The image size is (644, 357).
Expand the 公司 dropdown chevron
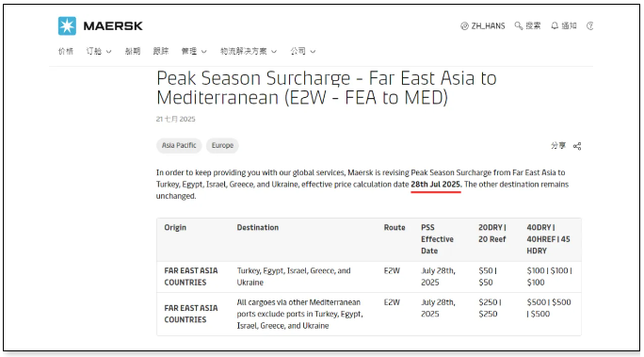(313, 52)
